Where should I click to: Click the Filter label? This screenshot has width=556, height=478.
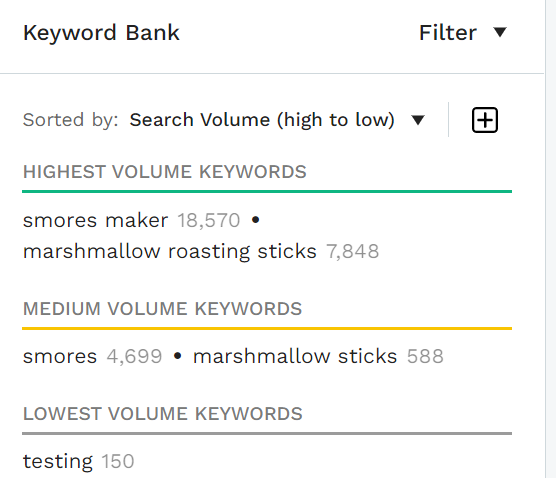click(x=447, y=33)
